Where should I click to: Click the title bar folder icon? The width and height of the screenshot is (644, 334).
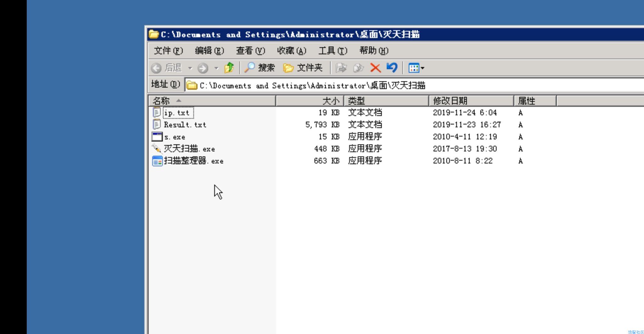[154, 34]
